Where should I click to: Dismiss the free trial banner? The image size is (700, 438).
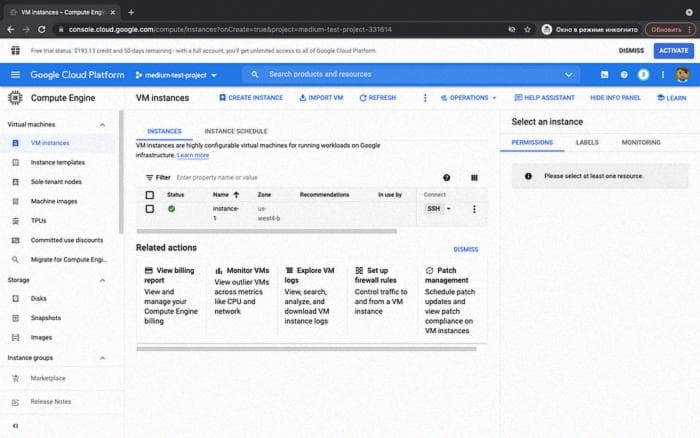(631, 50)
